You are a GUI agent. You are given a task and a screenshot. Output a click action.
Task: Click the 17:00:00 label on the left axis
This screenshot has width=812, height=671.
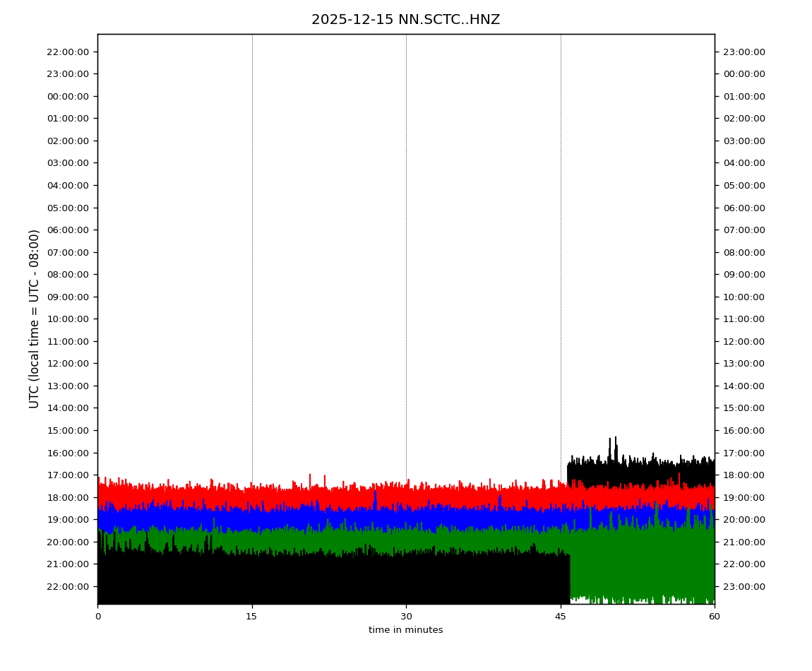[68, 475]
